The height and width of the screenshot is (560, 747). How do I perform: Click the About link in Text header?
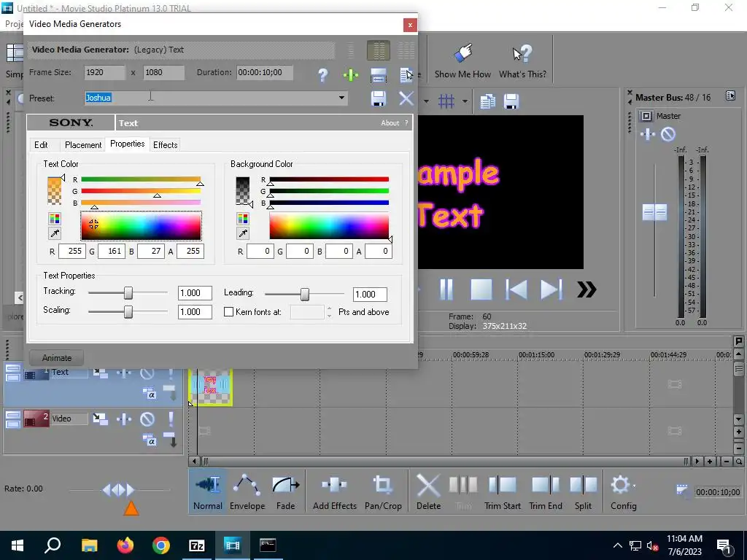pyautogui.click(x=390, y=122)
